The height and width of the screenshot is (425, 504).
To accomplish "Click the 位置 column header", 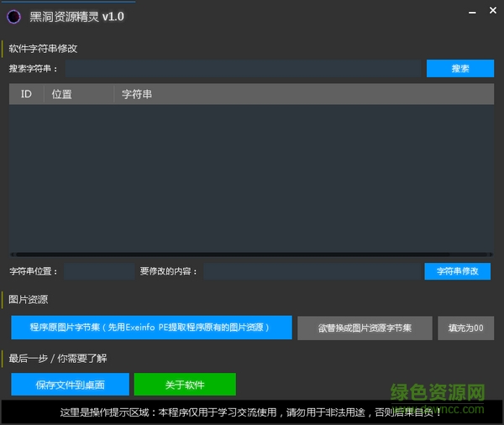I will click(x=79, y=94).
